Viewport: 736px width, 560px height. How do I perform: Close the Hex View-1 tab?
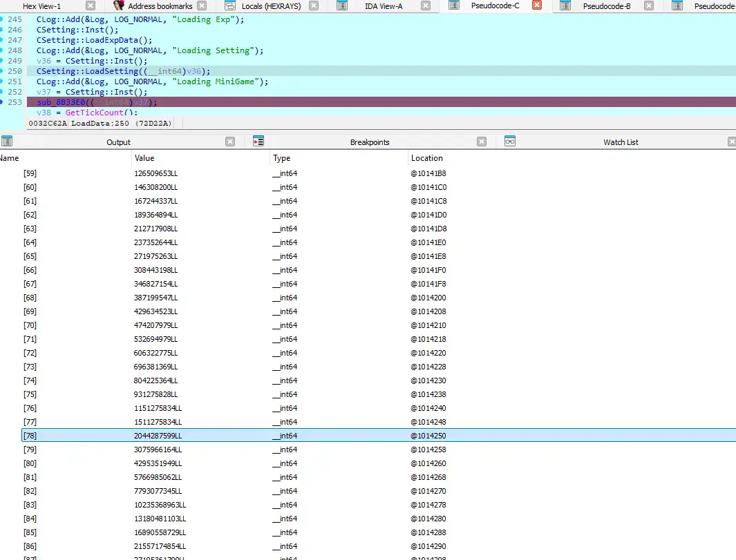91,6
